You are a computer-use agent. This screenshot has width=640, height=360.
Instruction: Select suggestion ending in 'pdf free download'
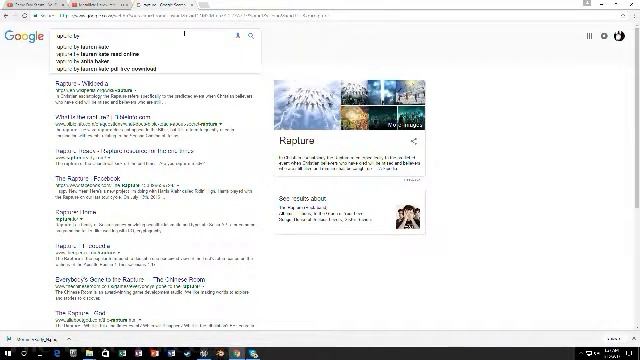click(106, 69)
